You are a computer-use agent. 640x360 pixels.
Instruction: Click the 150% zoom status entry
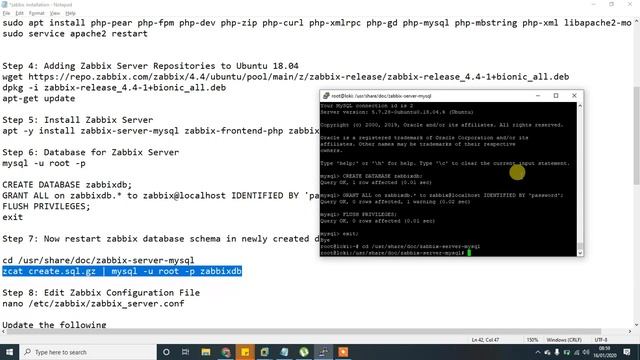tap(532, 340)
